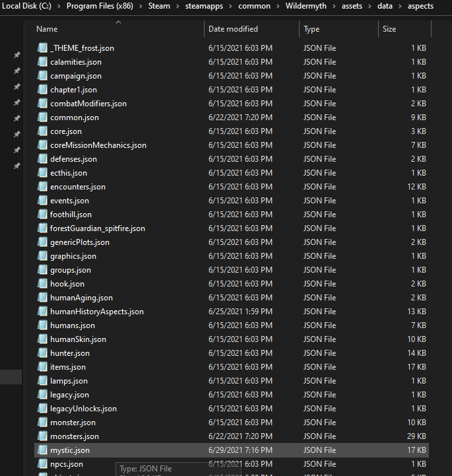
Task: Click the campaign.json file icon
Action: pyautogui.click(x=42, y=76)
